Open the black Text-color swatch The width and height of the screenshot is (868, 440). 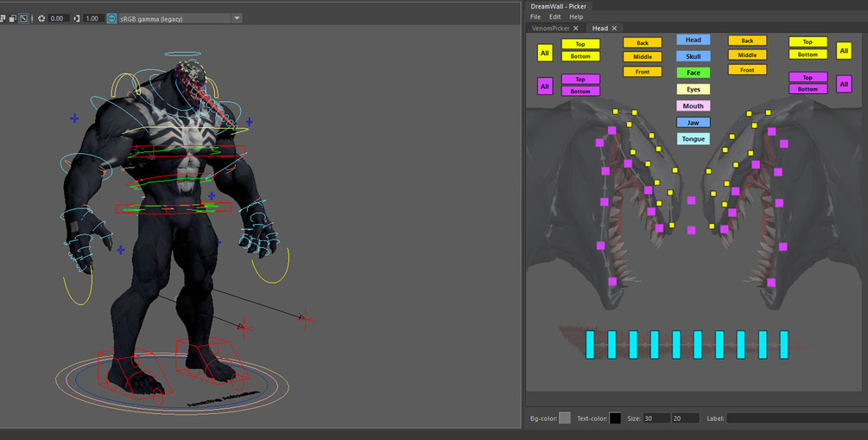[x=615, y=418]
